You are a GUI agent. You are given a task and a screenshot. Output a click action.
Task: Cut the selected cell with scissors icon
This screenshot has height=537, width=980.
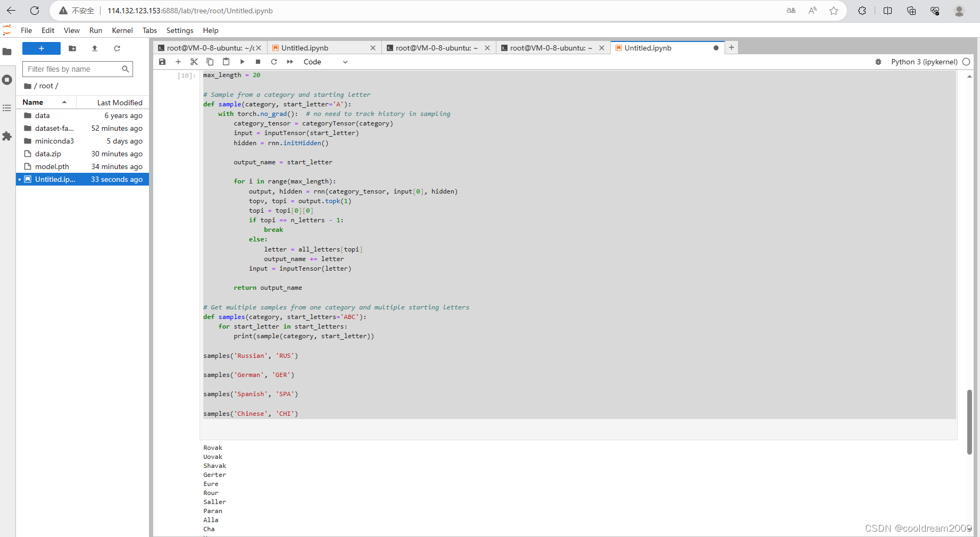click(x=194, y=62)
